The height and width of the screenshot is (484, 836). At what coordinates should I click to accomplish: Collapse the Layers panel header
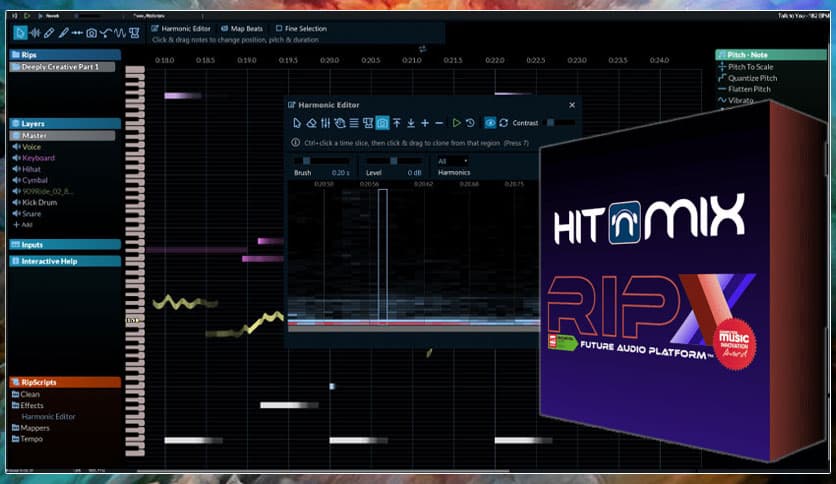(65, 123)
